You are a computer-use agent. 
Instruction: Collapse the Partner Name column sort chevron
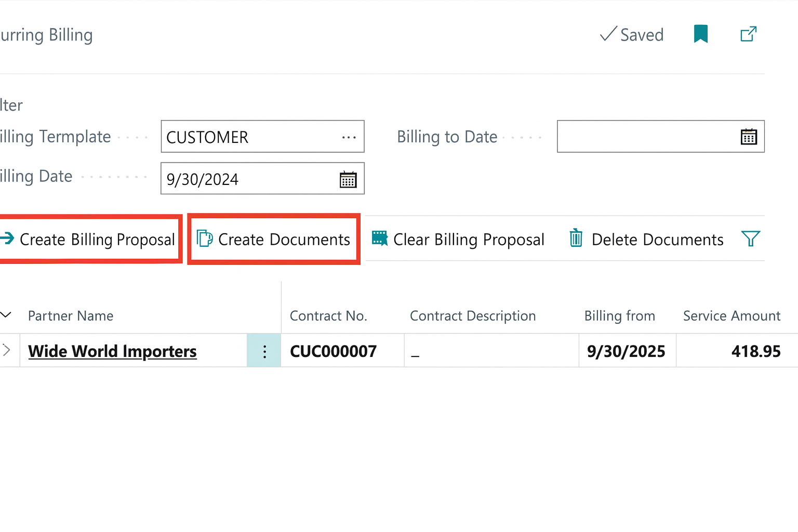click(x=6, y=315)
